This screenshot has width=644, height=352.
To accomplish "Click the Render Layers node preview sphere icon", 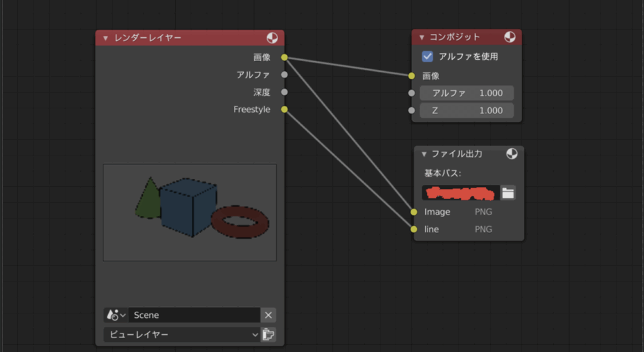I will click(272, 38).
